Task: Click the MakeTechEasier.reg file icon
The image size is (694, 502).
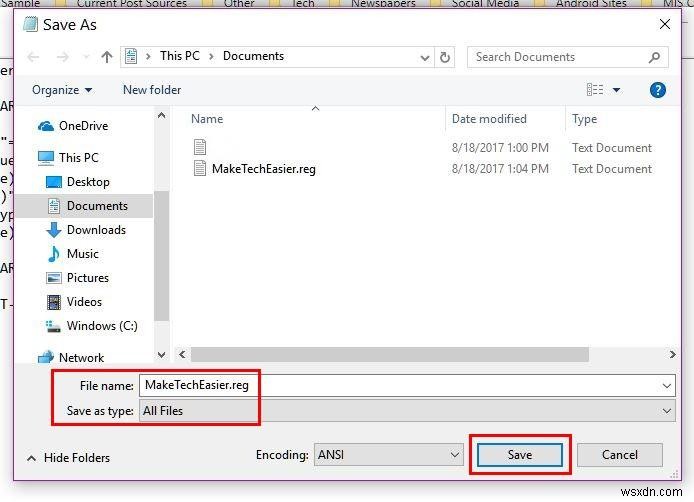Action: pos(200,169)
